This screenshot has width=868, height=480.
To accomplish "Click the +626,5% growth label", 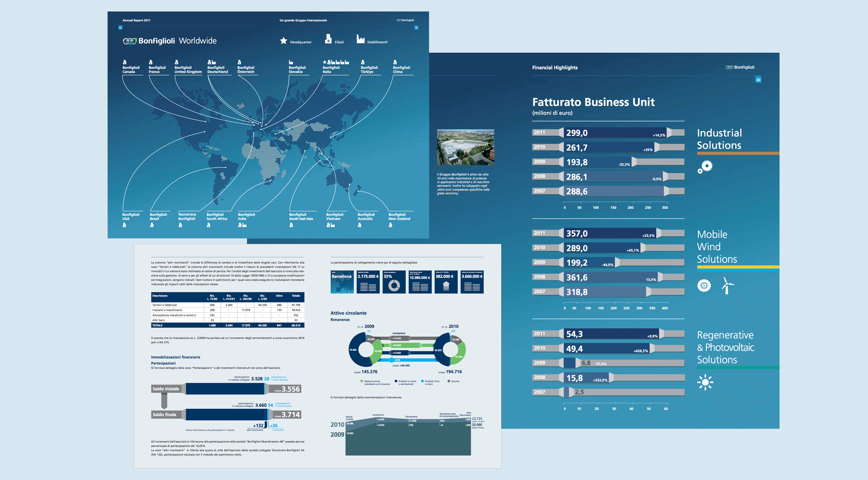I will (x=641, y=351).
